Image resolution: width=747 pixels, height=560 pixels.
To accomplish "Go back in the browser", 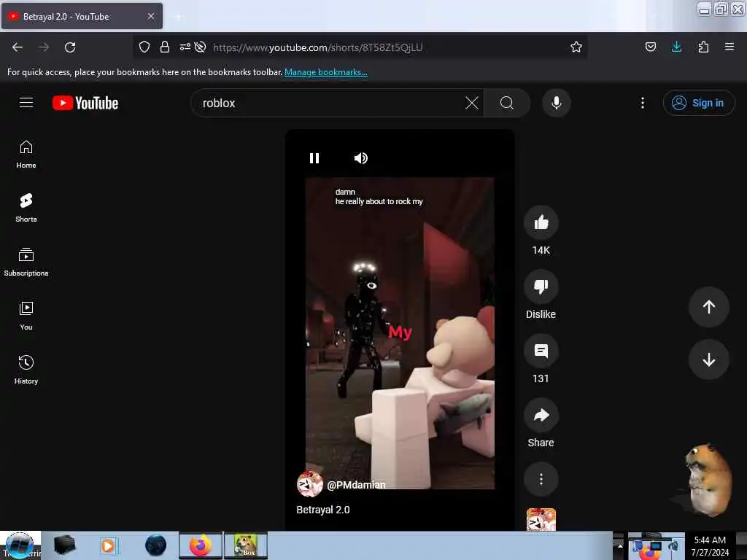I will tap(18, 47).
